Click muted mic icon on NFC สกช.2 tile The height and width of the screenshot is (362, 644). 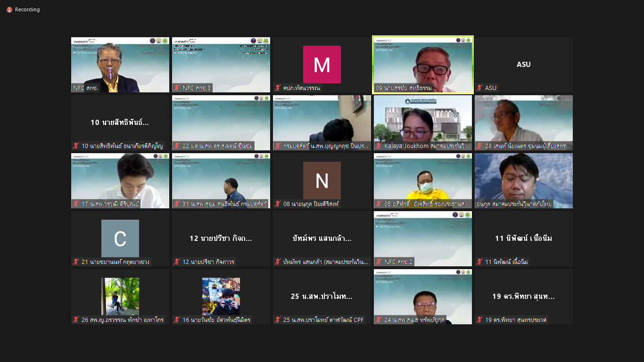point(379,262)
